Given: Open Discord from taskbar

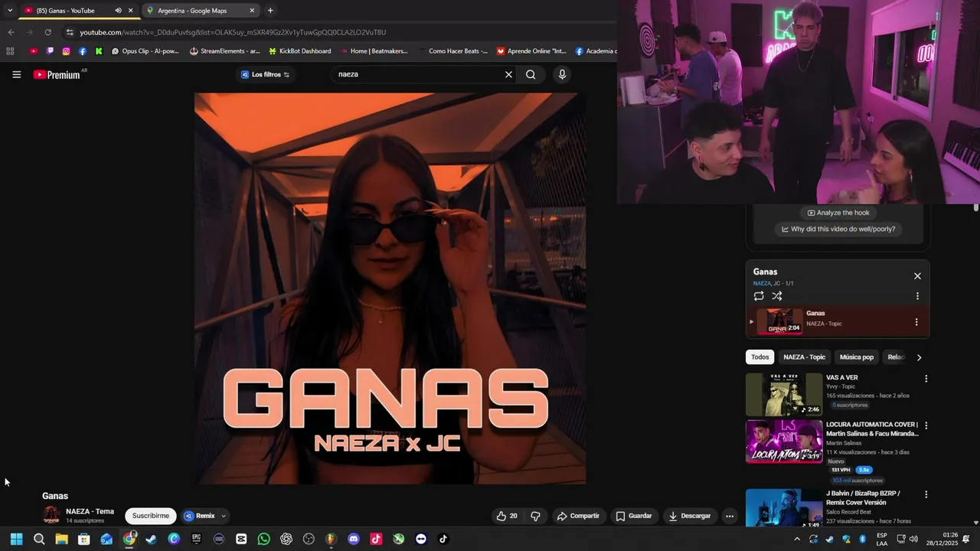Looking at the screenshot, I should click(x=353, y=539).
